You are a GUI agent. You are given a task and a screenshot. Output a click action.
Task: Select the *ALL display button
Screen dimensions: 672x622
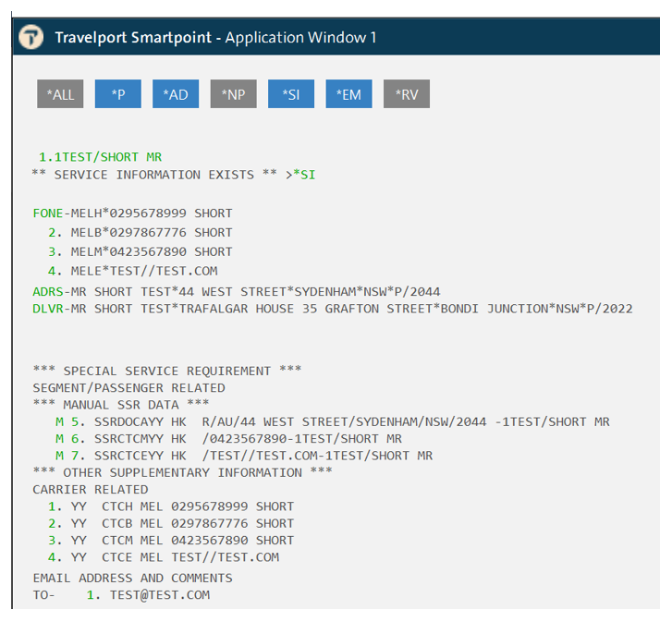click(60, 94)
